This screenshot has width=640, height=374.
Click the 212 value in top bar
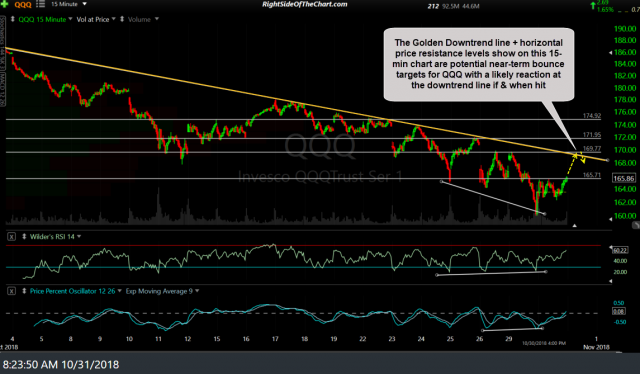[x=433, y=6]
